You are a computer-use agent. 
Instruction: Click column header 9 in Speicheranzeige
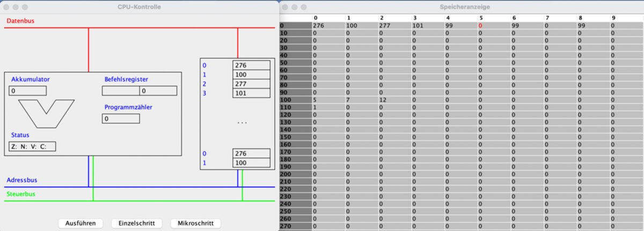point(627,18)
